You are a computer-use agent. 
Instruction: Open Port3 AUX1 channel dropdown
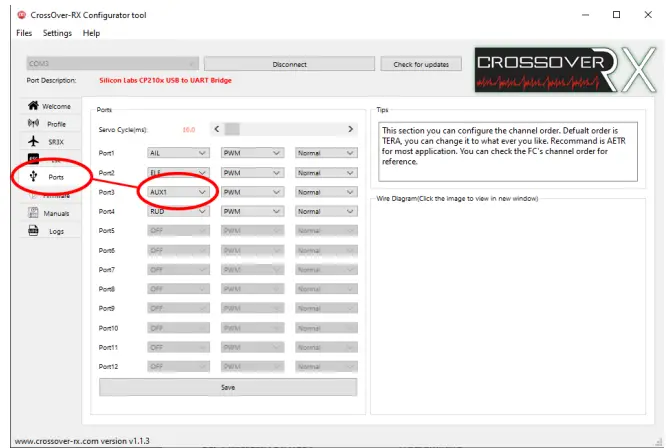click(x=178, y=192)
